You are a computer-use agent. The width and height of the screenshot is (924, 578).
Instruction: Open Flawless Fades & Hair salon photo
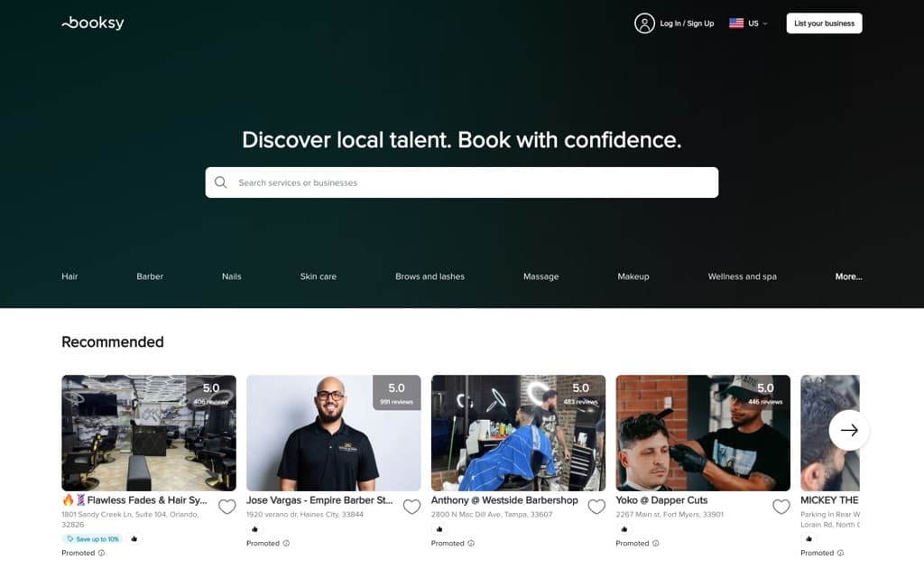[149, 433]
